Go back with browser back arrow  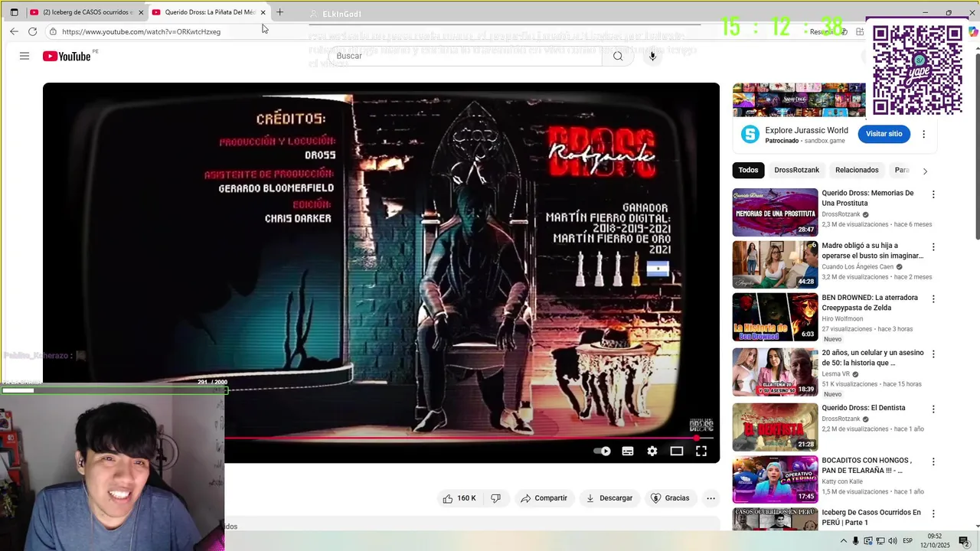coord(14,31)
